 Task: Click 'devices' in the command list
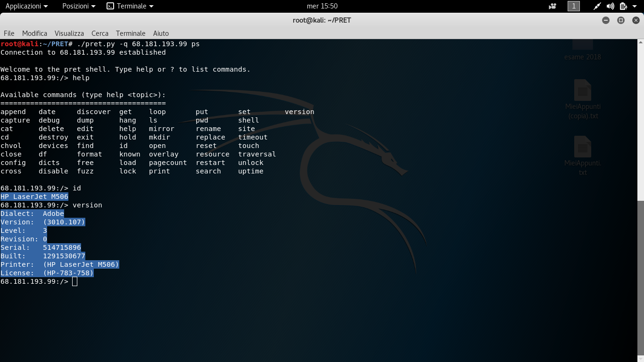pyautogui.click(x=53, y=146)
